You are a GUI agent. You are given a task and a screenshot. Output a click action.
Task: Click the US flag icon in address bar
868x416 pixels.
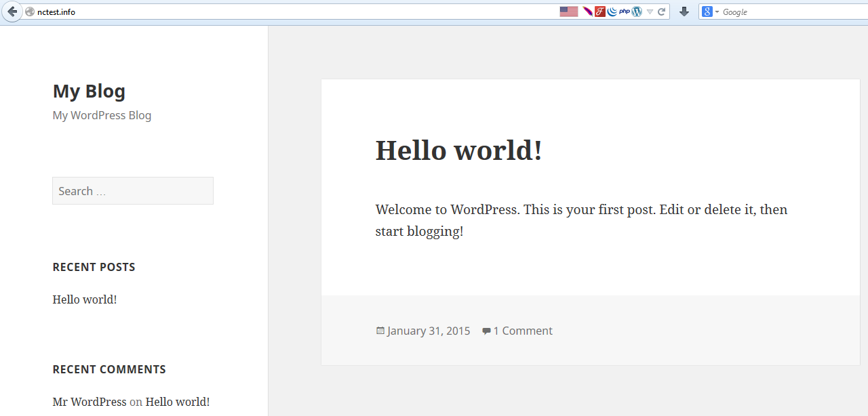click(568, 12)
